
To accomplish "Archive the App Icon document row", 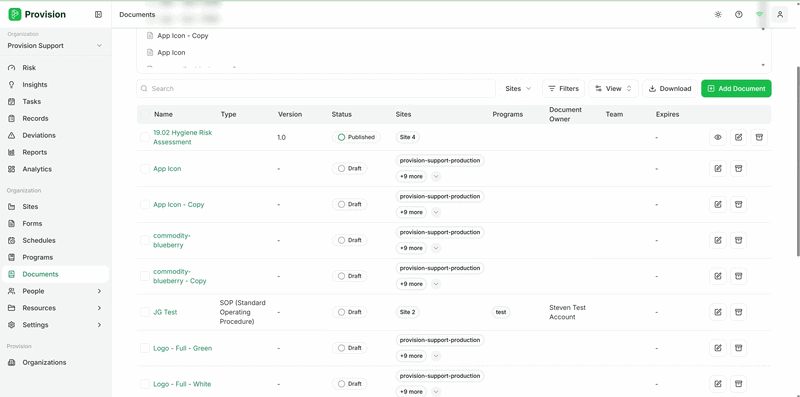I will pyautogui.click(x=738, y=168).
